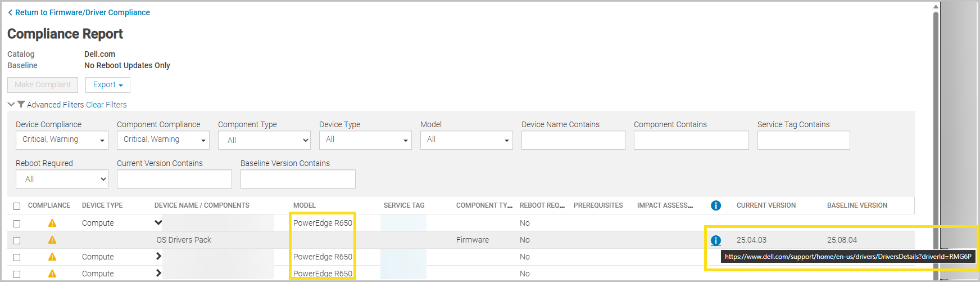Select checkbox for first Compute row
The height and width of the screenshot is (282, 980).
(17, 223)
